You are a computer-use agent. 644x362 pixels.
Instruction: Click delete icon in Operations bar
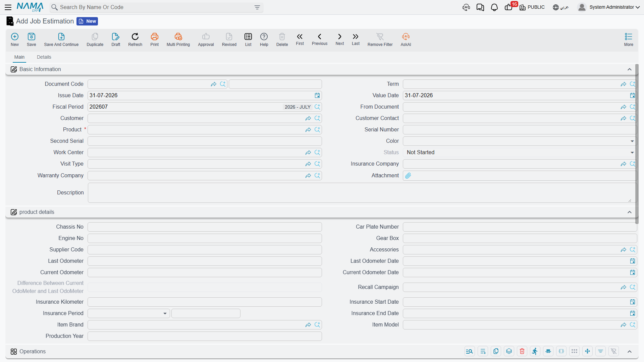coord(522,351)
